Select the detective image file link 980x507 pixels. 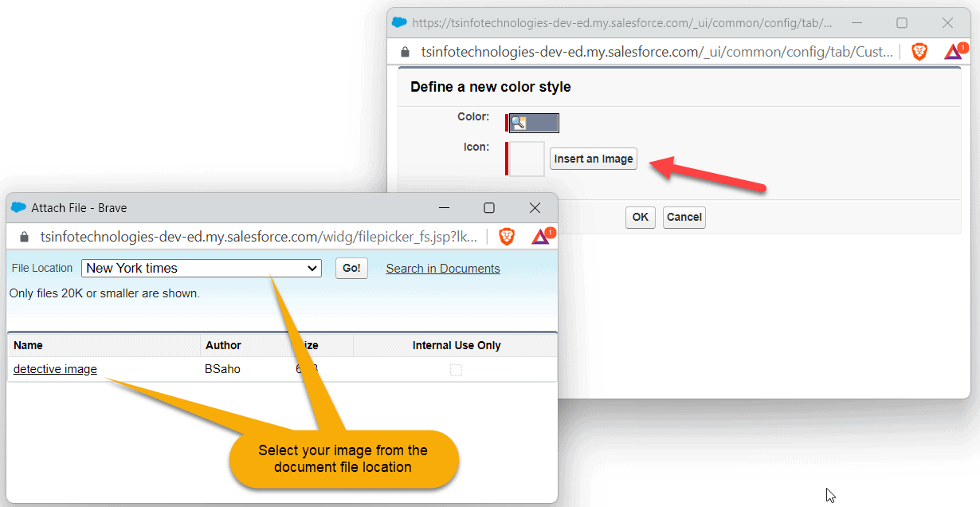[x=54, y=369]
